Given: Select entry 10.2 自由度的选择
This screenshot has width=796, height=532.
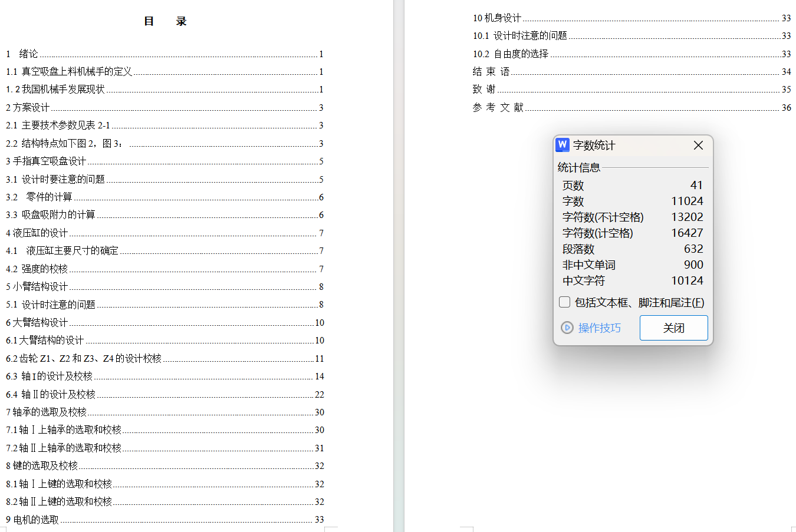Looking at the screenshot, I should 631,54.
